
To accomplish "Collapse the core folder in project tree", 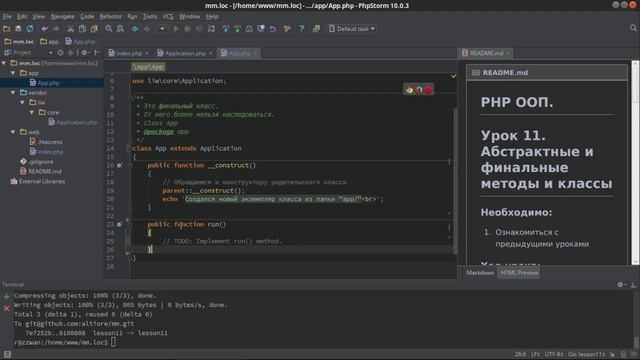I will pyautogui.click(x=32, y=112).
